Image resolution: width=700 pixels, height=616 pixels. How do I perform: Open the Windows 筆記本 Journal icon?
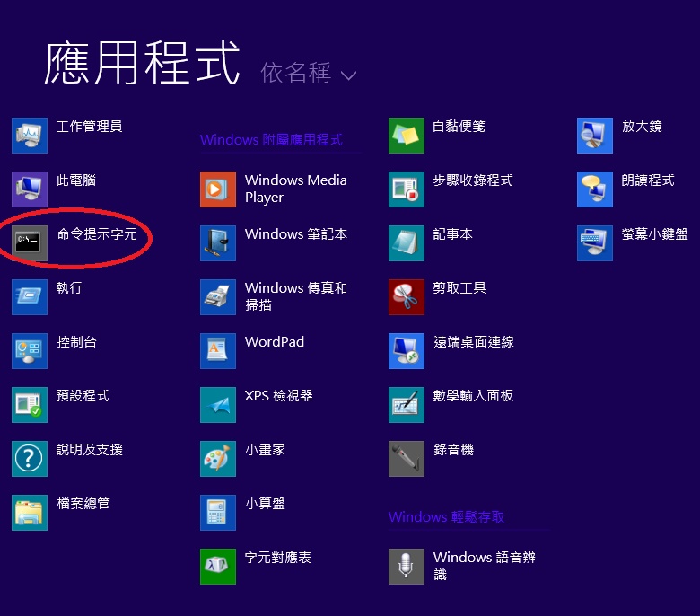[x=218, y=243]
